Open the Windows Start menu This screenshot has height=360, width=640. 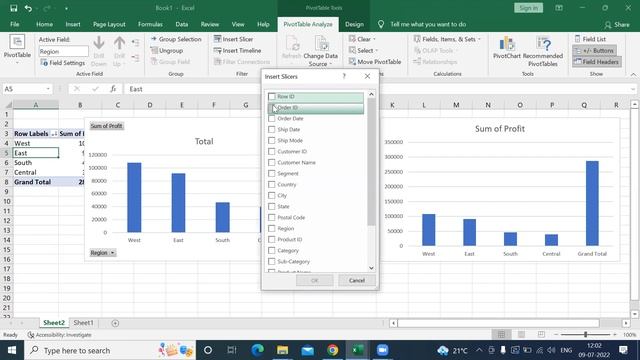click(x=12, y=350)
